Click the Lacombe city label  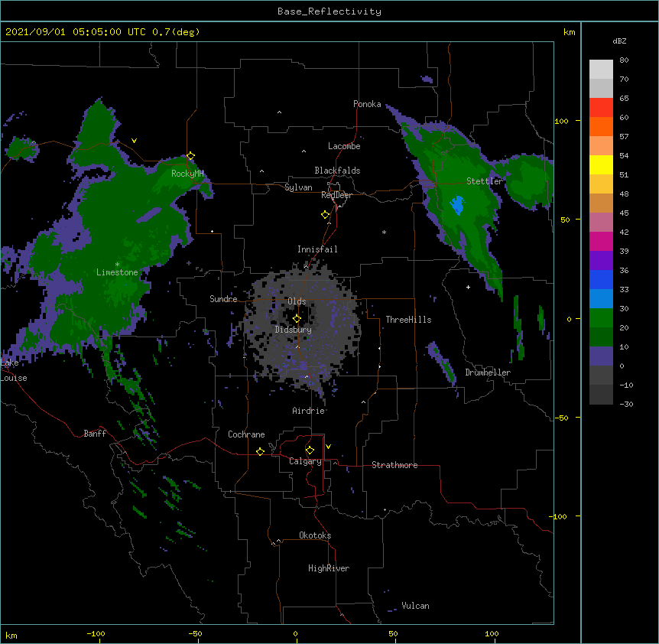[344, 146]
